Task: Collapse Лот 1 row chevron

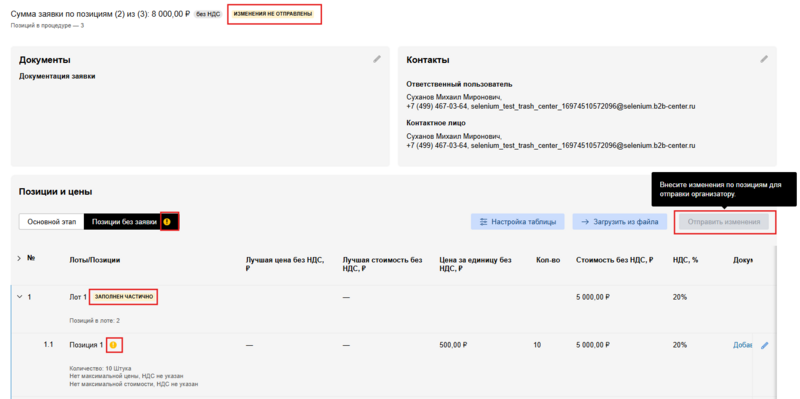Action: [x=20, y=296]
